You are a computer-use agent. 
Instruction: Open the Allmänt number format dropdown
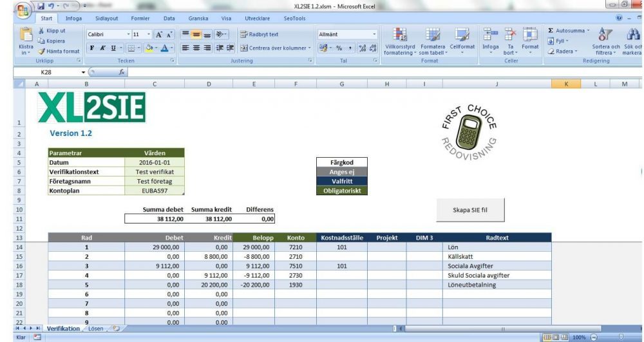pos(374,35)
